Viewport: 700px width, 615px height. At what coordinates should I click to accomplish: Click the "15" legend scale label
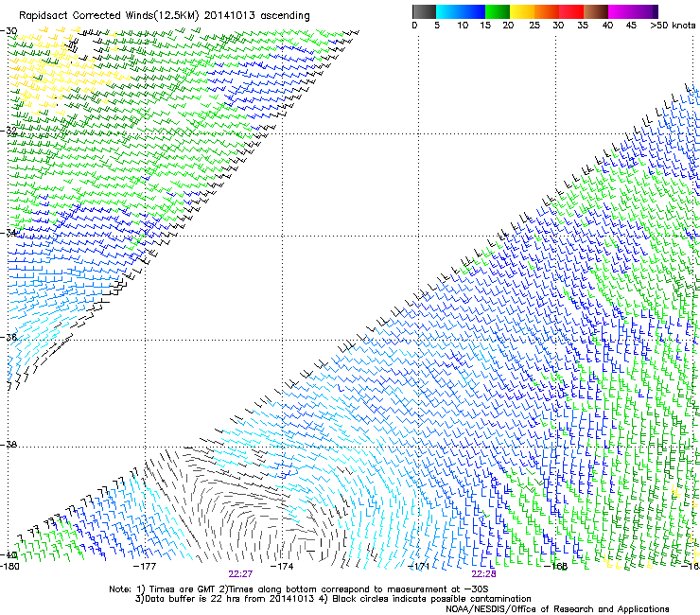tap(485, 26)
